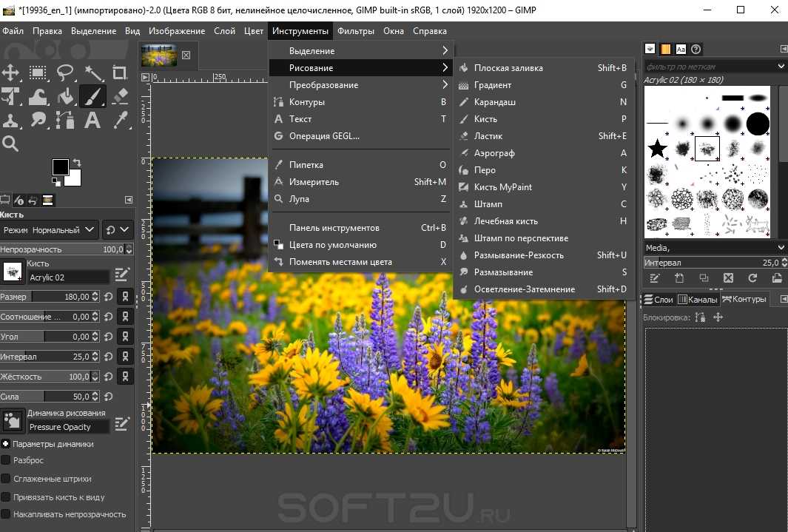
Task: Swap foreground and background colors arrow
Action: coord(77,163)
